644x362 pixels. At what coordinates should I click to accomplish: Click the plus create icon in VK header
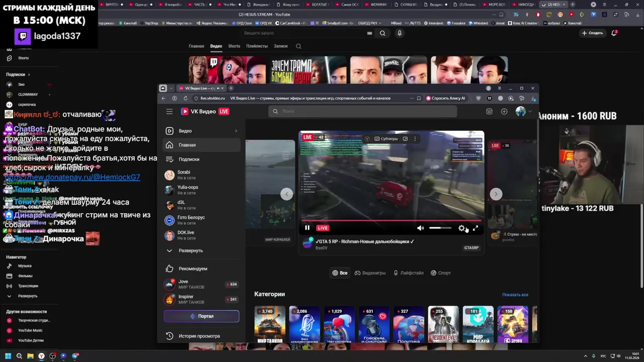(504, 112)
